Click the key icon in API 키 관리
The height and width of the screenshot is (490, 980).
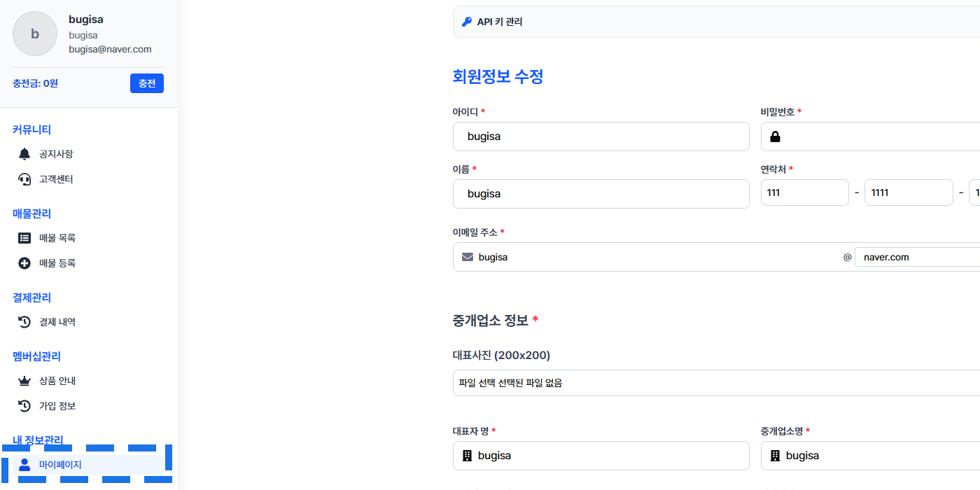[x=467, y=22]
